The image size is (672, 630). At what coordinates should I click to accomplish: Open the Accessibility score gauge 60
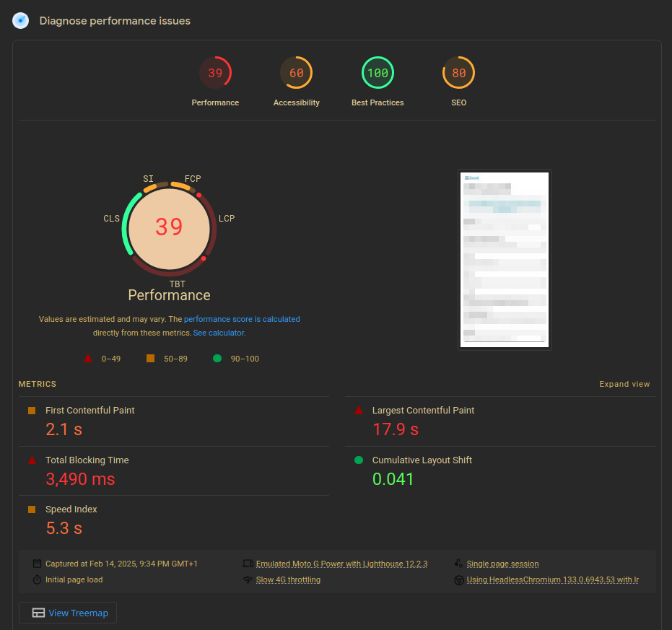(296, 73)
